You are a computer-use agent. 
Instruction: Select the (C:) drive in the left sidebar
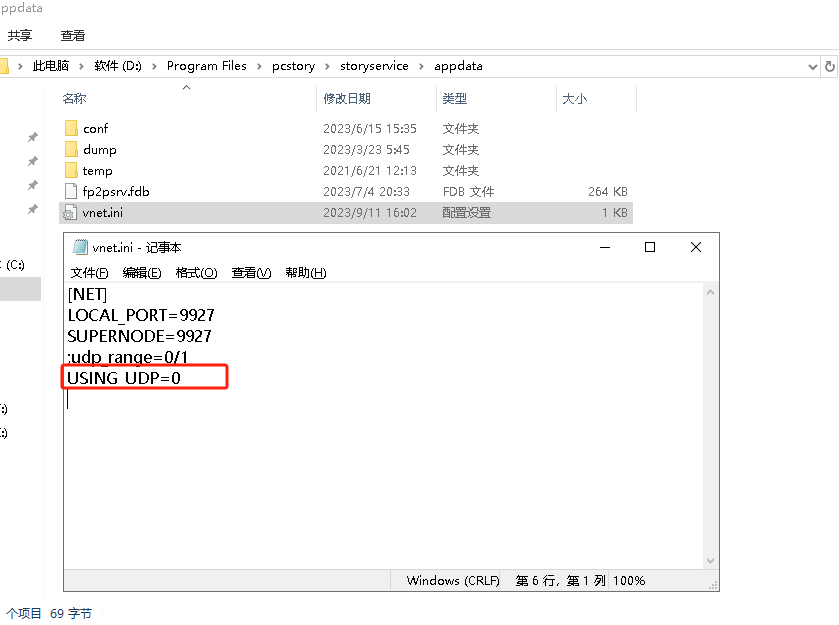(13, 265)
